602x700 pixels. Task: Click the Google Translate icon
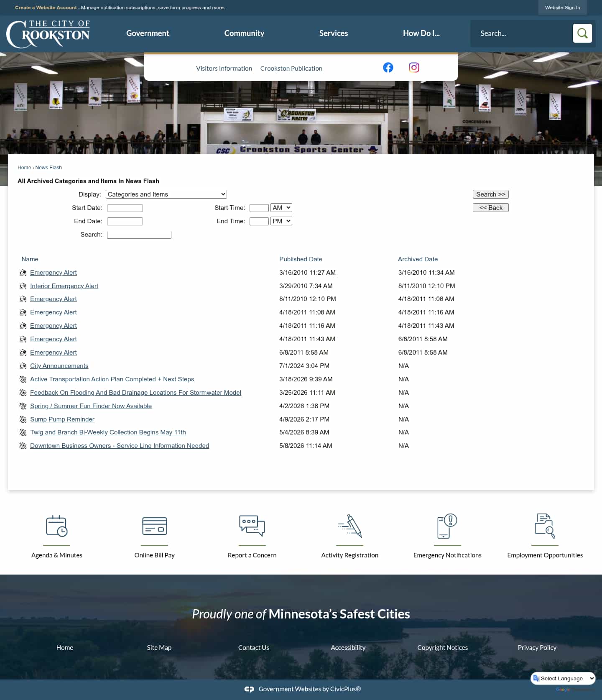[x=536, y=678]
